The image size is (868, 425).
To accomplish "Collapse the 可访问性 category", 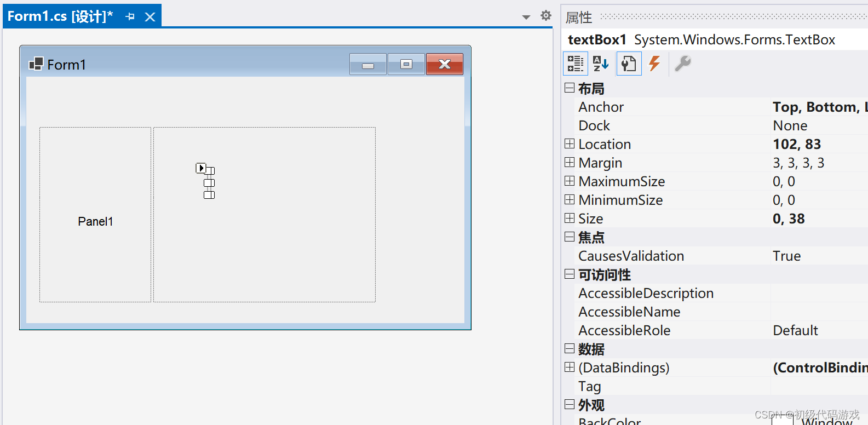I will tap(570, 274).
